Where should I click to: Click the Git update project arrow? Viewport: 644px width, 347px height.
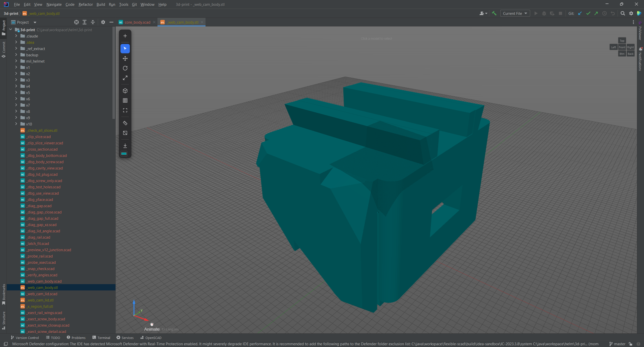coord(580,13)
